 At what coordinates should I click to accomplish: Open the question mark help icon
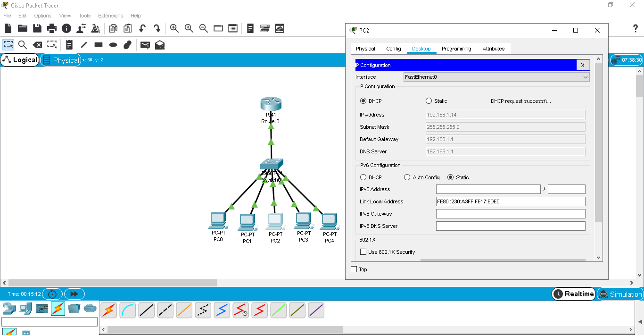click(x=636, y=28)
